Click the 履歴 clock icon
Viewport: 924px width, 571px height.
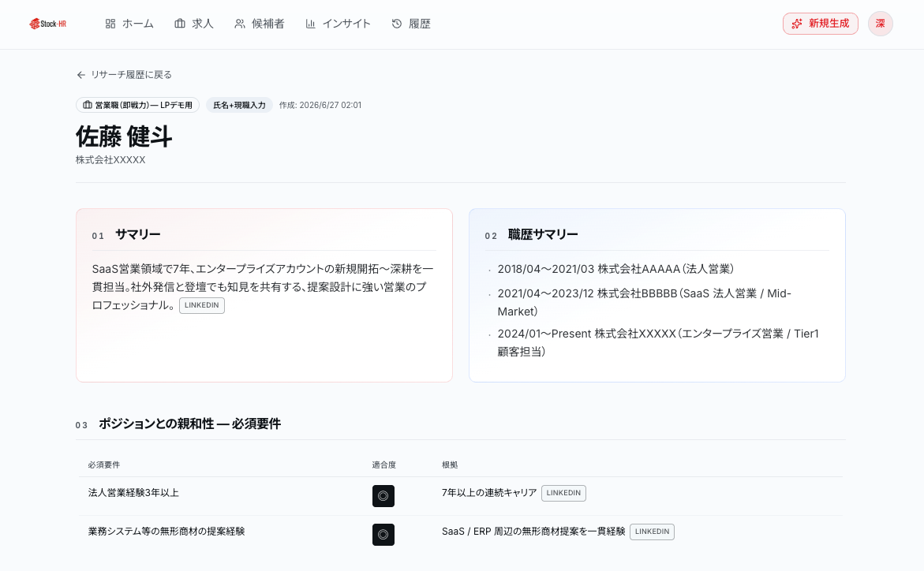(x=397, y=24)
